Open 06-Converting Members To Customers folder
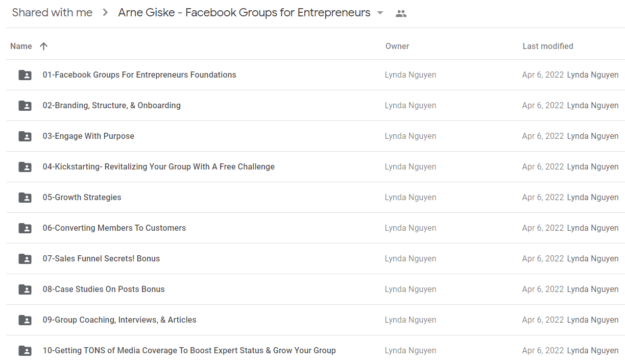625x364 pixels. pyautogui.click(x=316, y=228)
